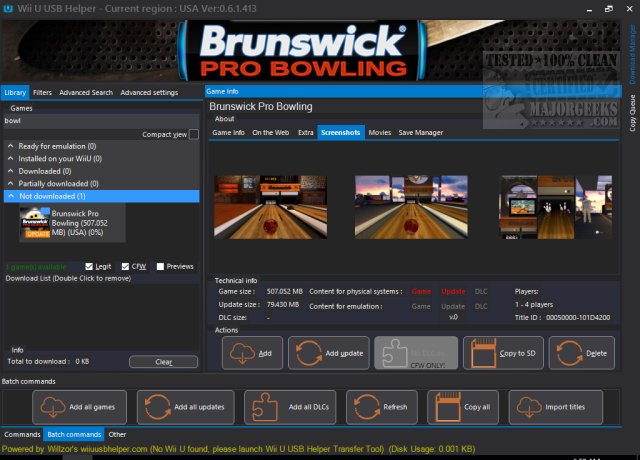The width and height of the screenshot is (640, 460).
Task: Open the Download Manager side panel
Action: pyautogui.click(x=632, y=55)
